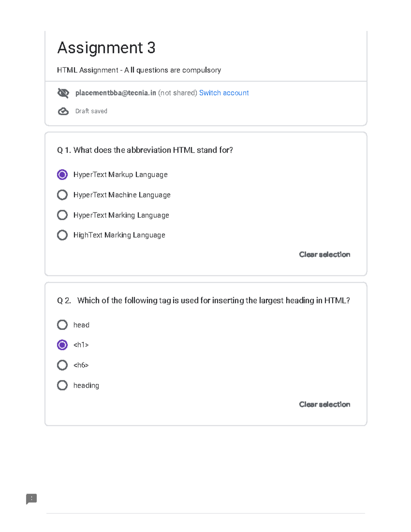Clear selection for Question 1
The height and width of the screenshot is (532, 411).
[324, 255]
